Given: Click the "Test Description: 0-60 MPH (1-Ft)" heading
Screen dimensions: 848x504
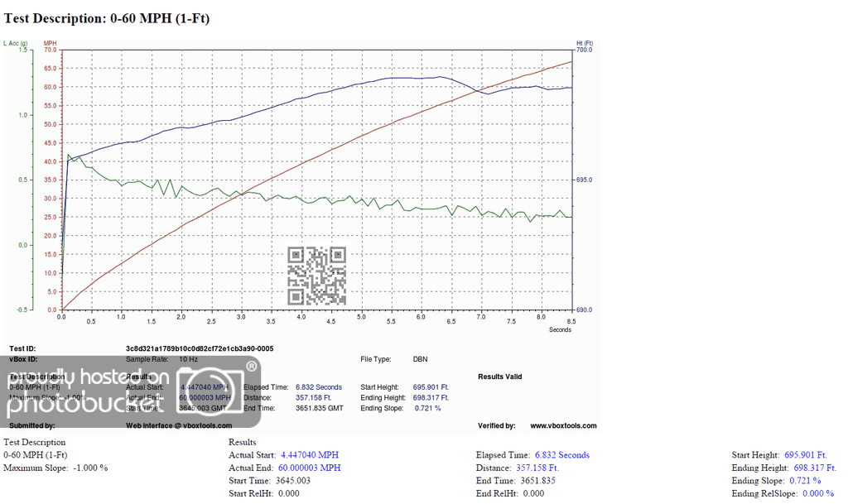Looking at the screenshot, I should pos(107,18).
